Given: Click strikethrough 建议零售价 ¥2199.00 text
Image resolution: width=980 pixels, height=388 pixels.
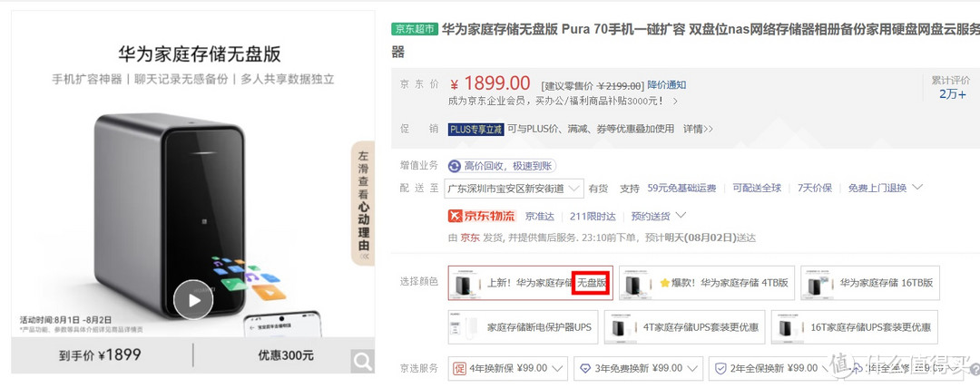Looking at the screenshot, I should [592, 85].
